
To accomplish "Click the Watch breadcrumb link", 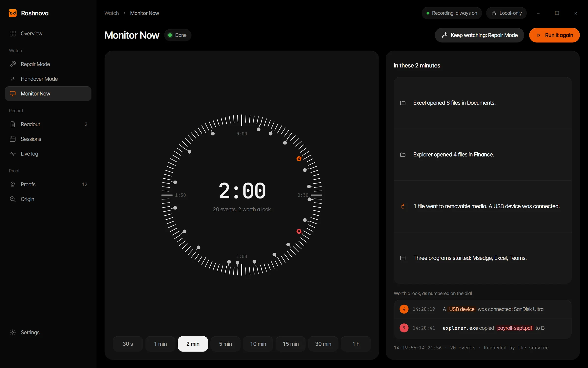I will pos(111,13).
